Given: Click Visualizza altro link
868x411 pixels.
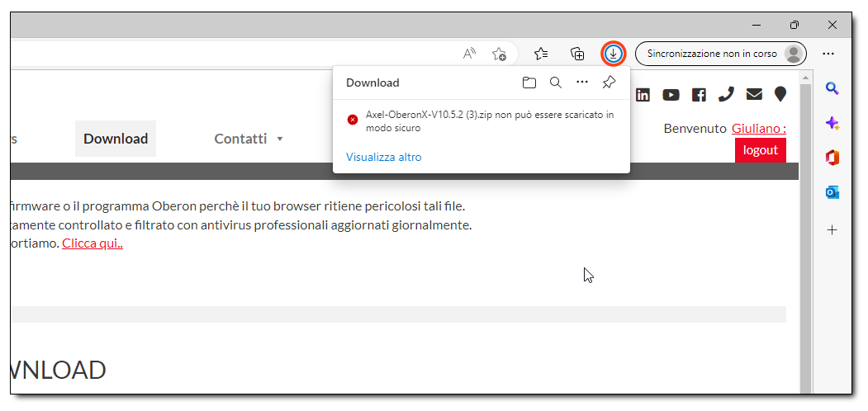Looking at the screenshot, I should 384,157.
